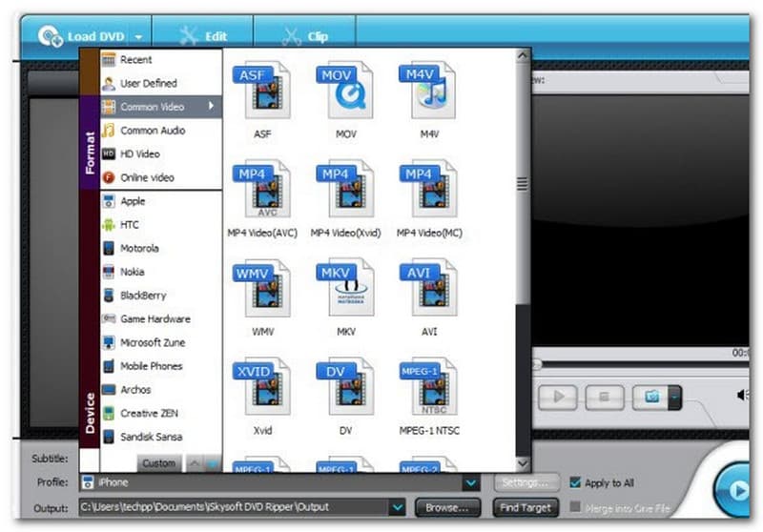Choose the M4V format icon

427,92
